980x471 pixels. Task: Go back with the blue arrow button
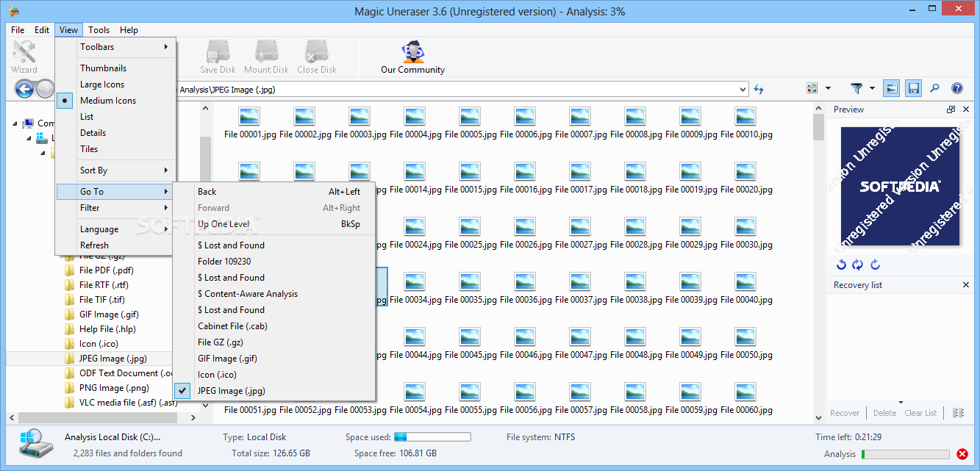(x=24, y=89)
